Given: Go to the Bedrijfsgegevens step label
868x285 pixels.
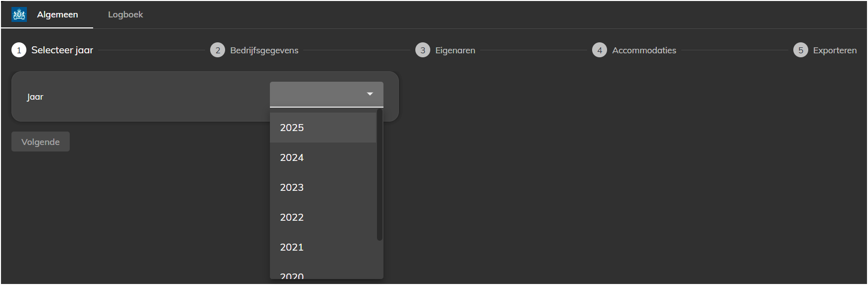Looking at the screenshot, I should (264, 50).
